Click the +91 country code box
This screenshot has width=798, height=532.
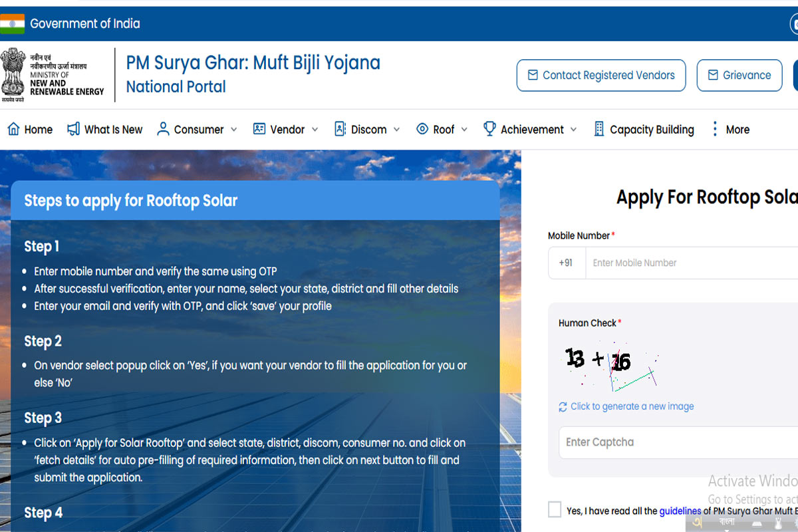pyautogui.click(x=567, y=263)
